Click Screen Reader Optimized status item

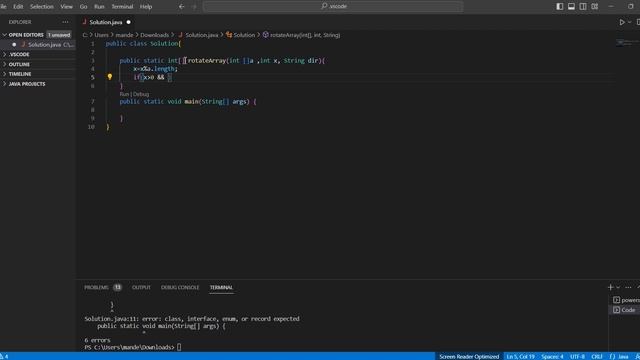tap(469, 356)
